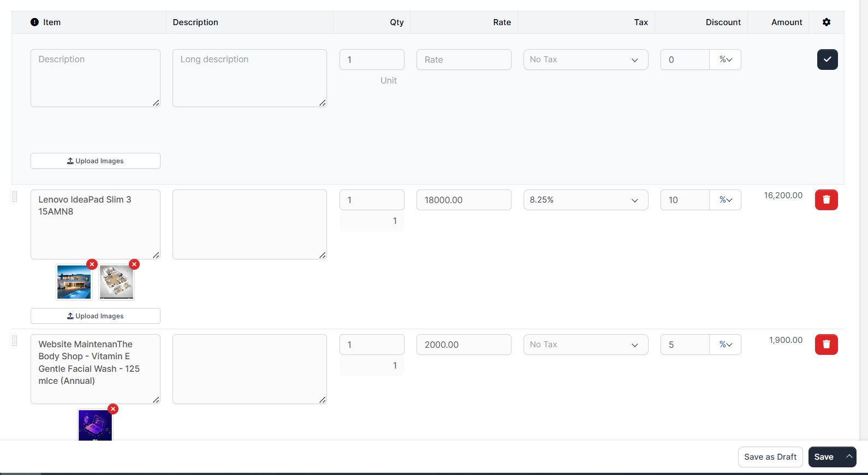
Task: Change discount type for Website Maintenance row
Action: click(x=726, y=345)
